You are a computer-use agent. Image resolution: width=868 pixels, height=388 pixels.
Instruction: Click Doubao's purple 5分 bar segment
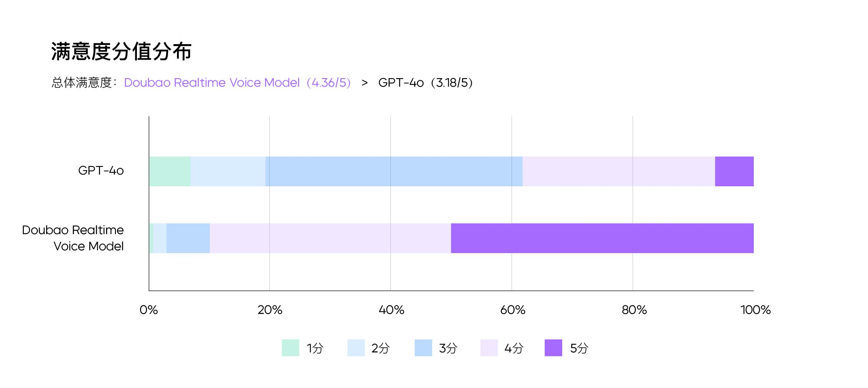tap(602, 238)
